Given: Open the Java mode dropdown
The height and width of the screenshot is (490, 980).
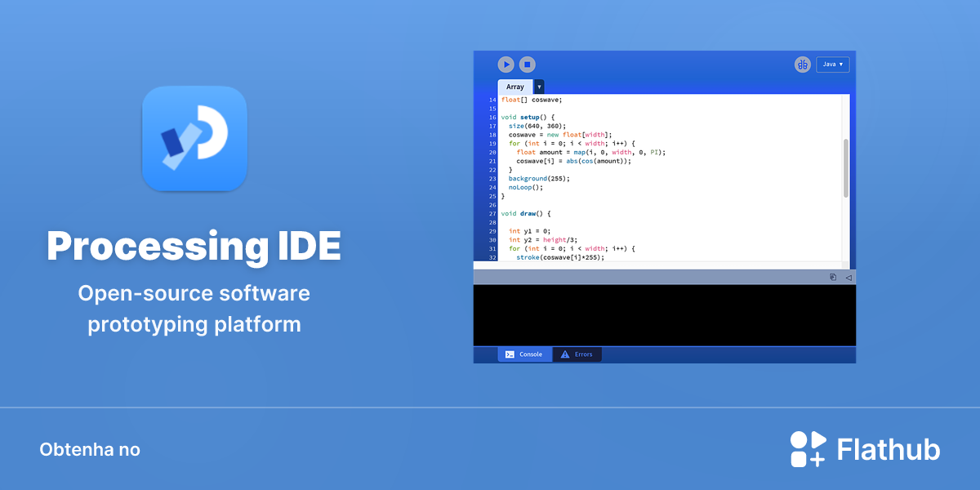Looking at the screenshot, I should 833,65.
